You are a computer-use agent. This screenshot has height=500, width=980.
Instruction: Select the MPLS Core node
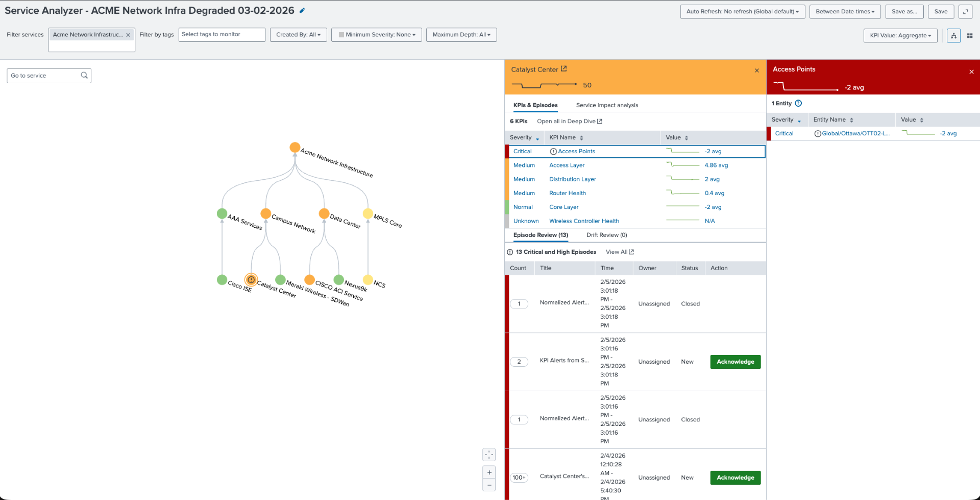click(368, 213)
